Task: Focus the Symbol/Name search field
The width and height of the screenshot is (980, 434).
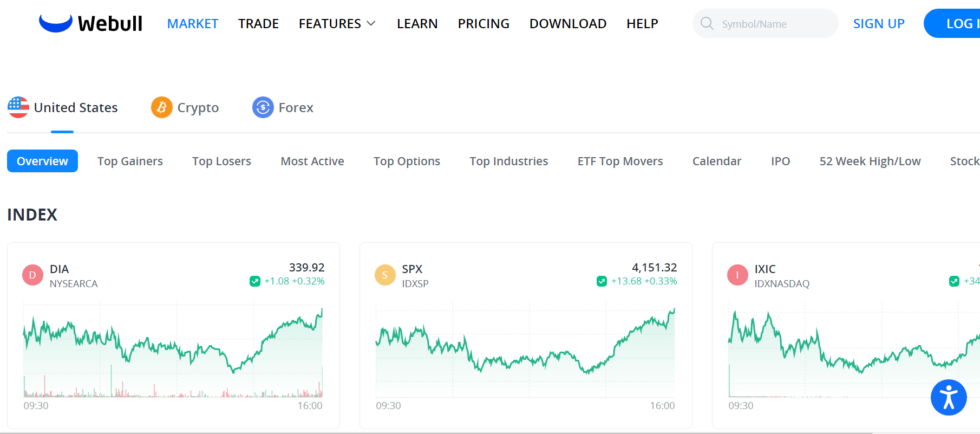Action: (765, 23)
